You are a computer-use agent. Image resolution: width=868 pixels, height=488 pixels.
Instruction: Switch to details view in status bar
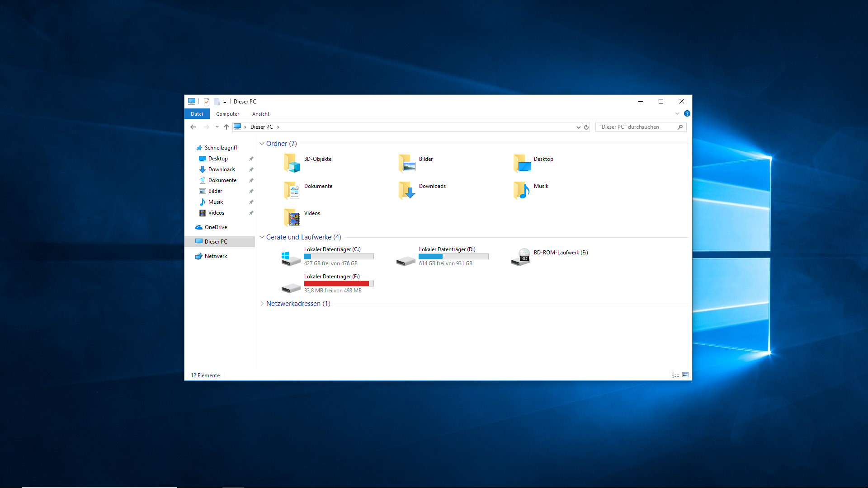[675, 375]
